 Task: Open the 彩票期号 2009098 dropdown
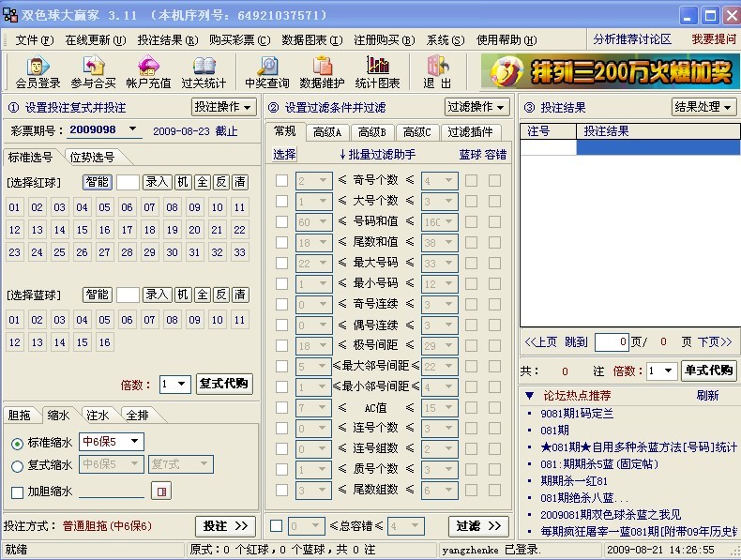[x=133, y=129]
